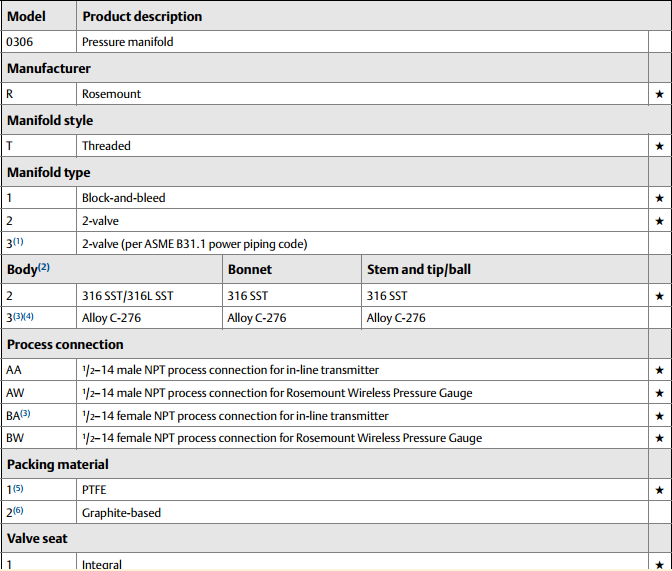Select model code 0306 cell
The height and width of the screenshot is (571, 672).
click(x=21, y=42)
